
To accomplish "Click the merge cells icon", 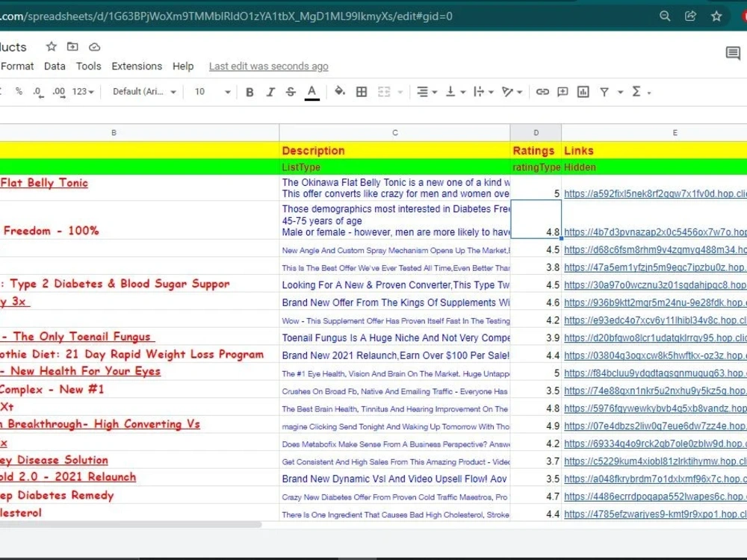I will click(x=384, y=92).
